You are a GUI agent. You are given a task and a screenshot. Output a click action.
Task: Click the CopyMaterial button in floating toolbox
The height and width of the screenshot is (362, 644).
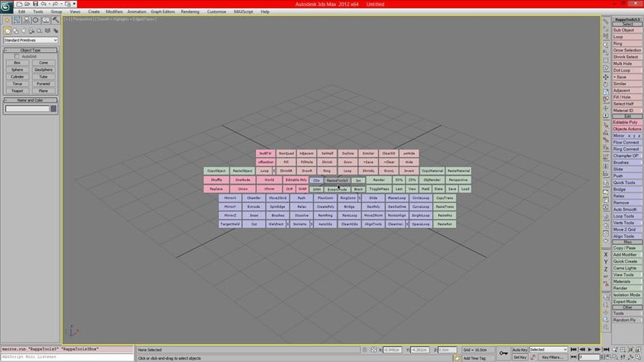pyautogui.click(x=432, y=171)
